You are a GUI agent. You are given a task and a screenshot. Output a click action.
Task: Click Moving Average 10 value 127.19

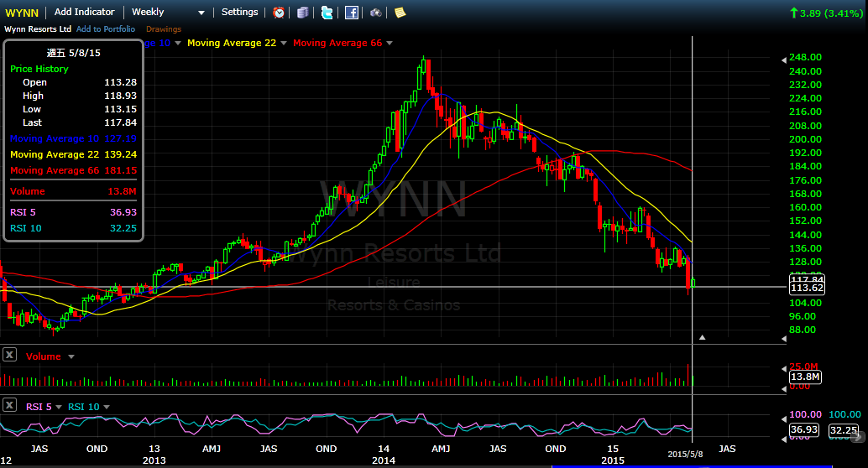[120, 138]
